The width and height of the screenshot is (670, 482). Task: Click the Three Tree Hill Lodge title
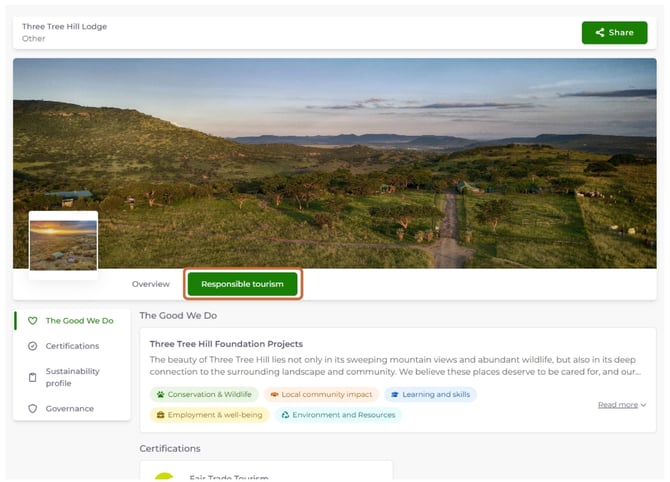pyautogui.click(x=65, y=26)
